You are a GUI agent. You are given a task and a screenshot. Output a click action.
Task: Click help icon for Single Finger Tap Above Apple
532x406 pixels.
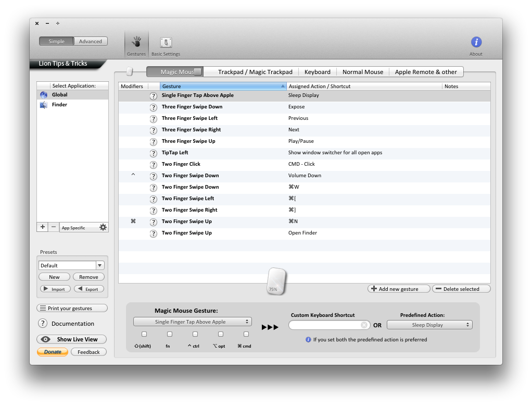click(x=154, y=96)
